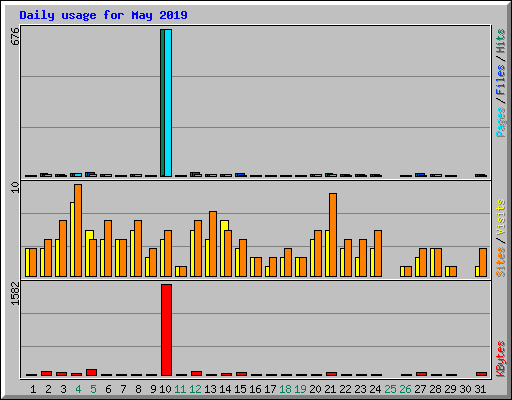Screen dimensions: 512x400
Task: Select the tall red KBytes bar for day 10
Action: coord(166,330)
